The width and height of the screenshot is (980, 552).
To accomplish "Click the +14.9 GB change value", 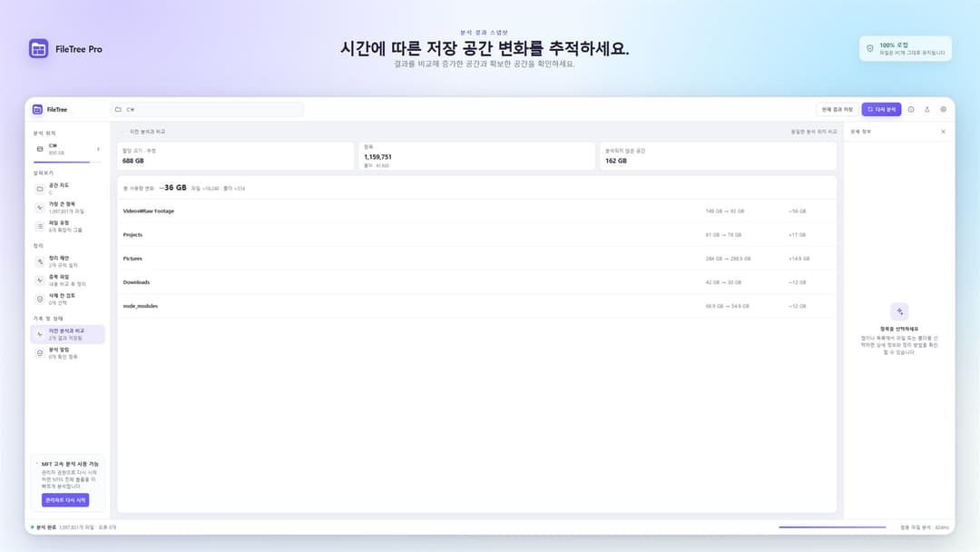I will tap(799, 259).
